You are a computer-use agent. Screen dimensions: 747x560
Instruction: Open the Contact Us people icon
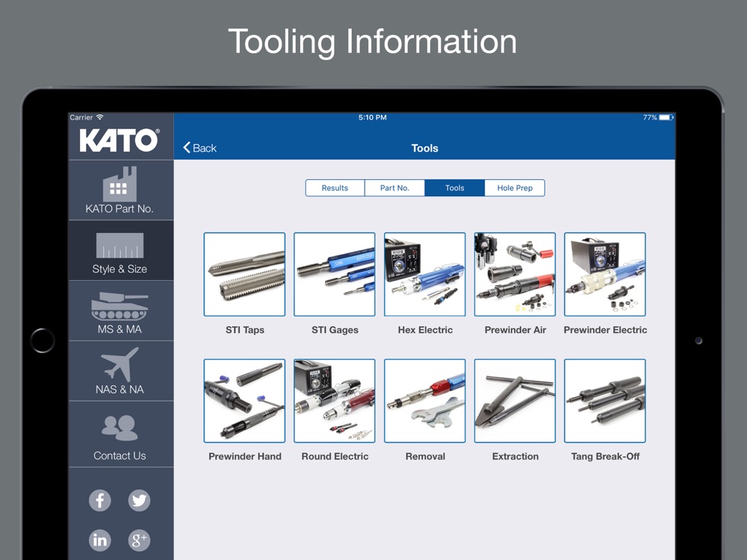point(120,428)
